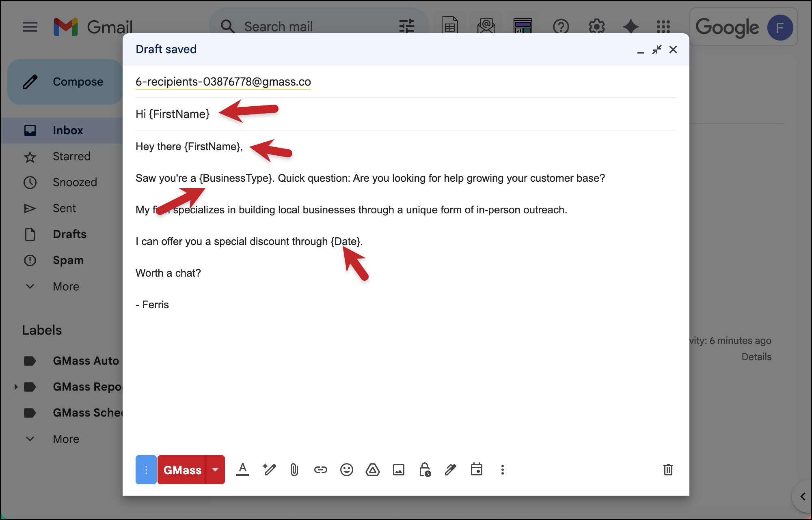Open the insert link tool

point(320,470)
